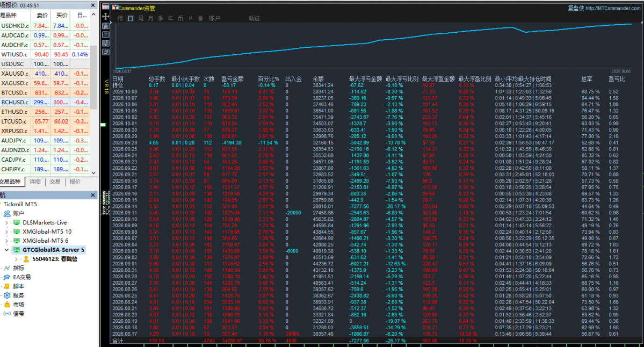This screenshot has height=347, width=644.
Task: Click the question mark help icon
Action: 106,34
